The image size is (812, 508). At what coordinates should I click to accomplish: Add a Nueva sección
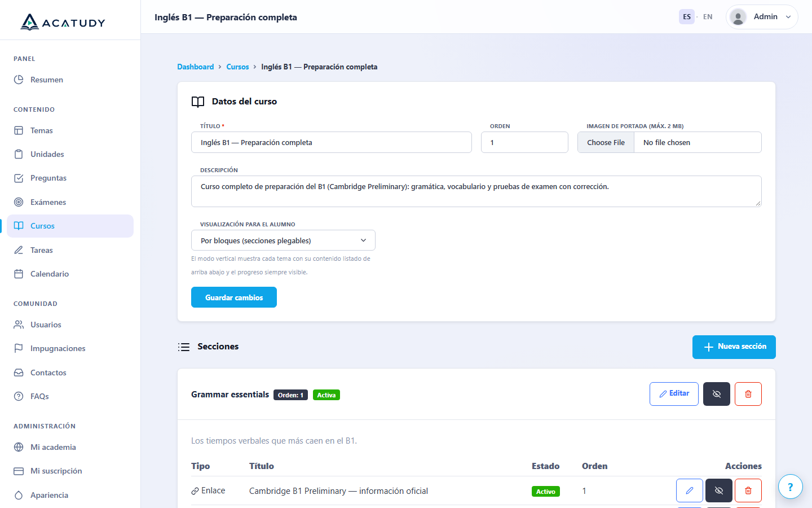(x=734, y=347)
